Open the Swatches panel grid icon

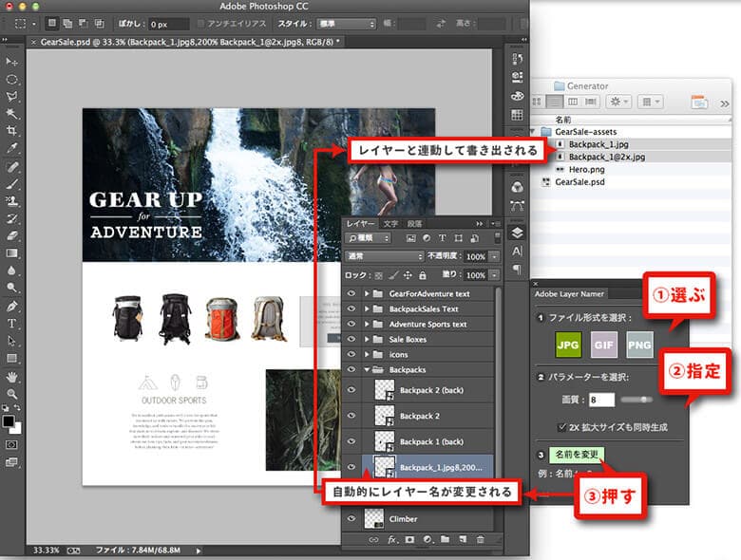point(518,114)
